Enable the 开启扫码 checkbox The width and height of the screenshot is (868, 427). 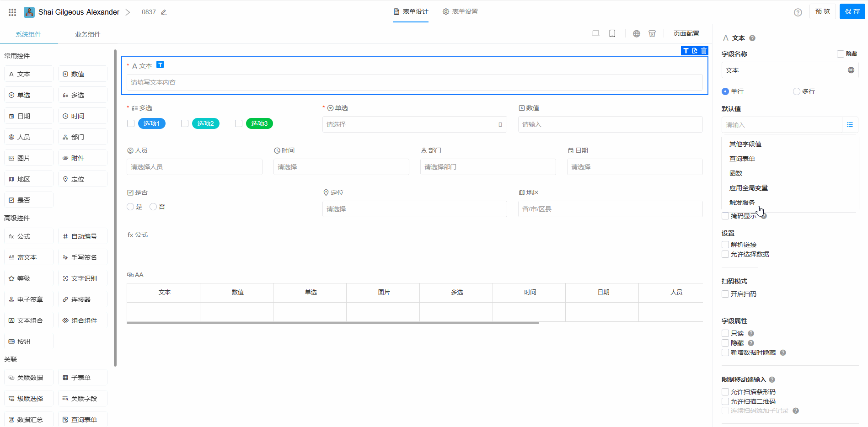coord(725,294)
